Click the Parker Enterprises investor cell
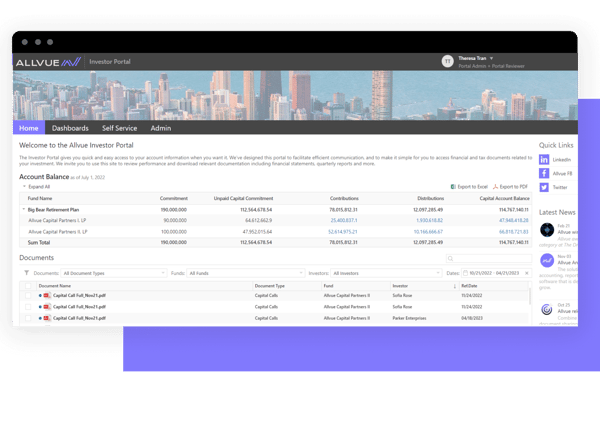Image resolution: width=600 pixels, height=429 pixels. [x=409, y=318]
